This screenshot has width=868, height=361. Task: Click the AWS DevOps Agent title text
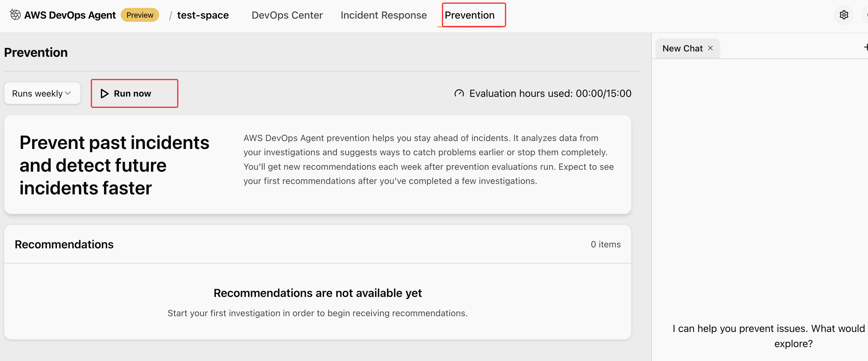pos(70,15)
